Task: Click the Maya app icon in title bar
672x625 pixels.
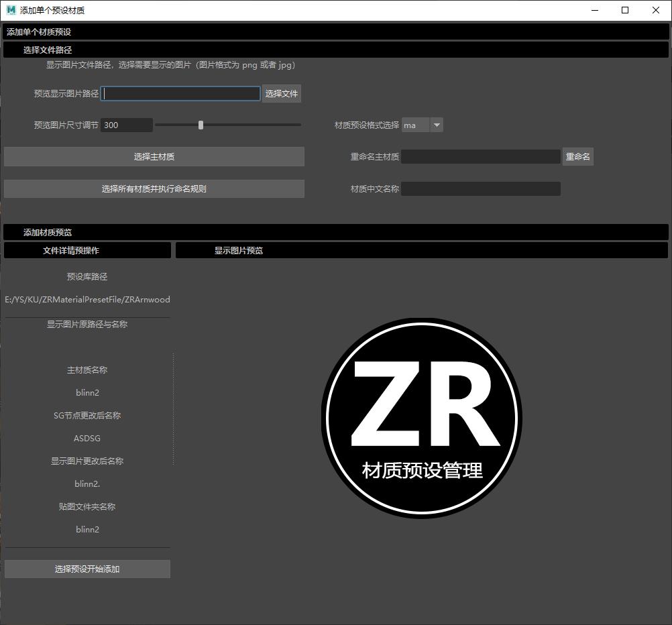Action: [11, 10]
